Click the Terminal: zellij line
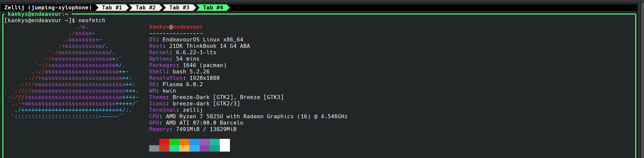This screenshot has width=644, height=158. pyautogui.click(x=176, y=110)
